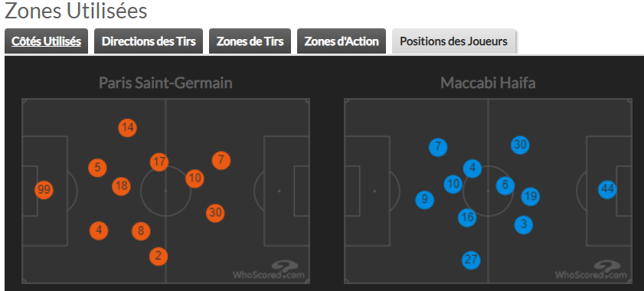
Task: Click WhoScored.com logo on PSG pitch
Action: pos(269,270)
